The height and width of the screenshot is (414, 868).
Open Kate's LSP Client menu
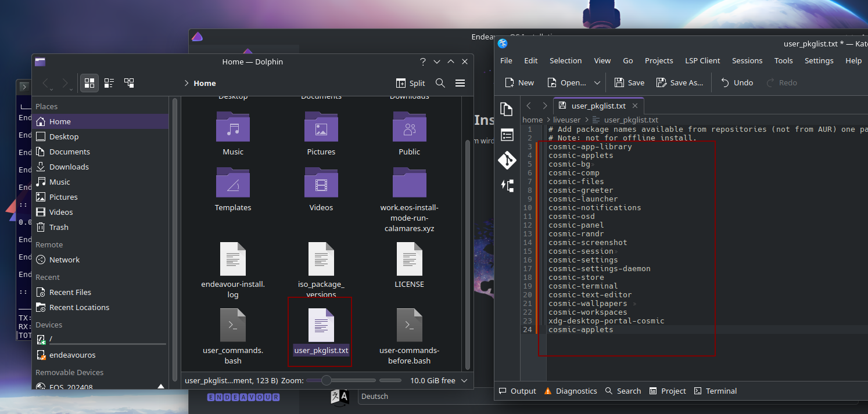click(x=702, y=60)
